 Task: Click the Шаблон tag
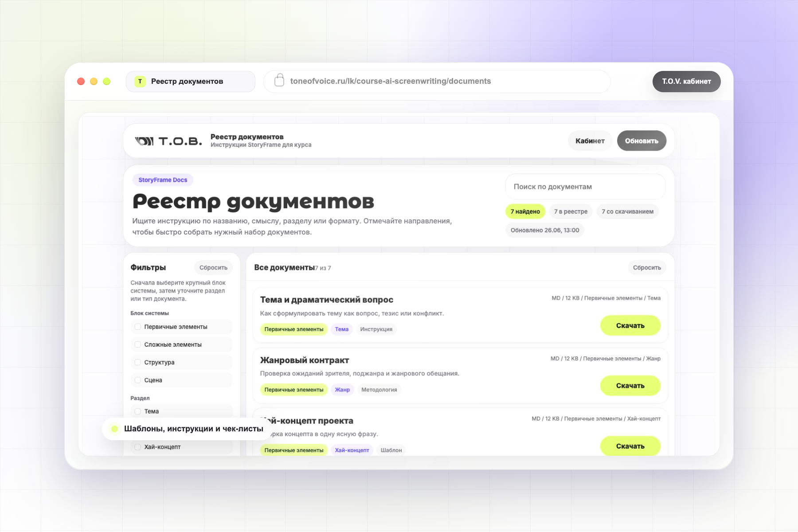[391, 450]
